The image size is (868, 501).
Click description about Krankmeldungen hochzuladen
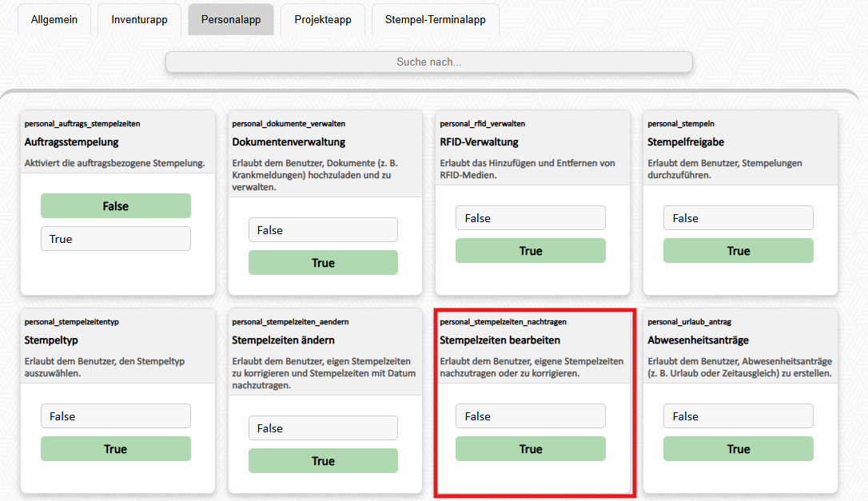click(315, 175)
